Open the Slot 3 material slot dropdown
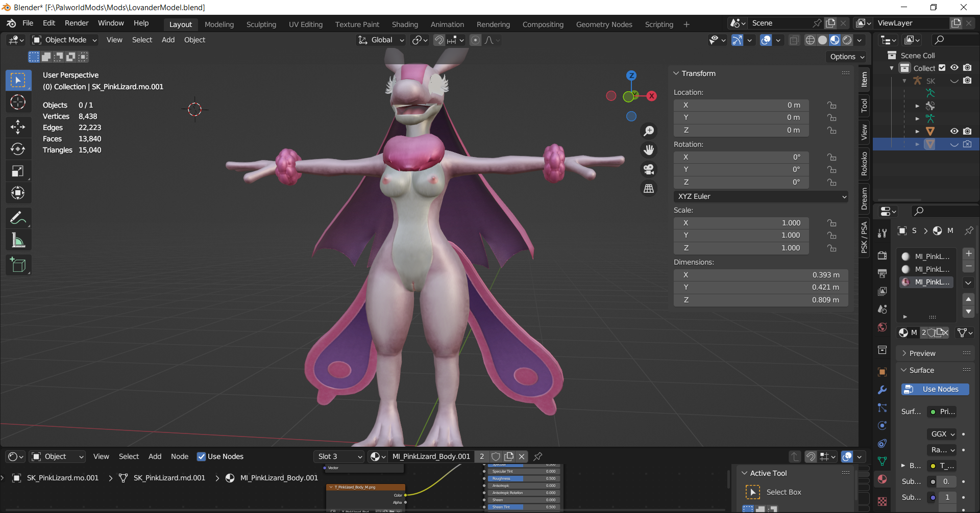The width and height of the screenshot is (980, 513). pos(339,456)
